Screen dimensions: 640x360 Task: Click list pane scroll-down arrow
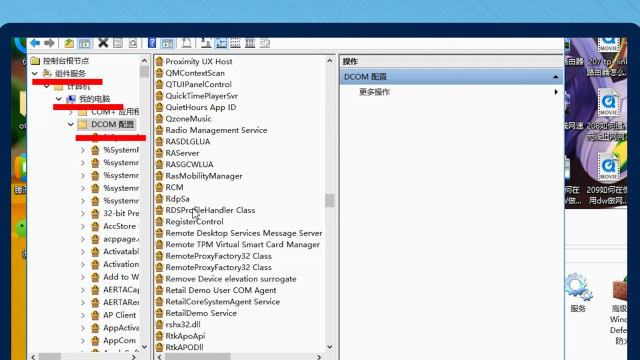pos(329,347)
